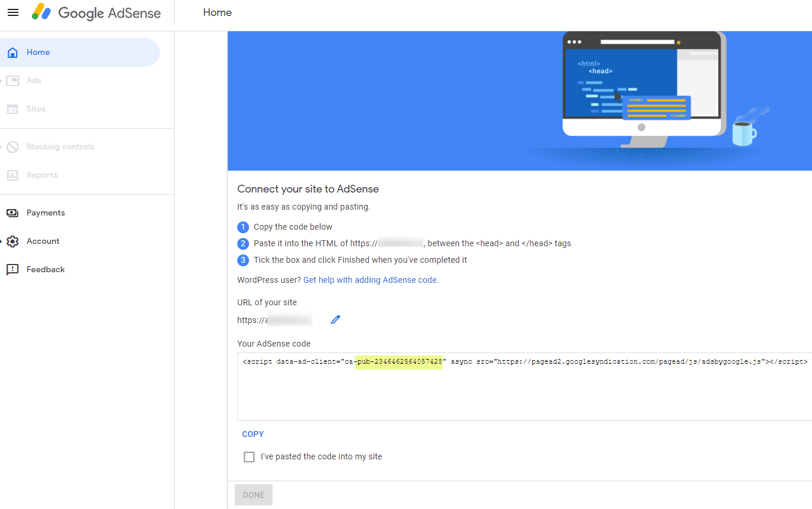Open Account in the sidebar
The height and width of the screenshot is (509, 812).
point(80,242)
